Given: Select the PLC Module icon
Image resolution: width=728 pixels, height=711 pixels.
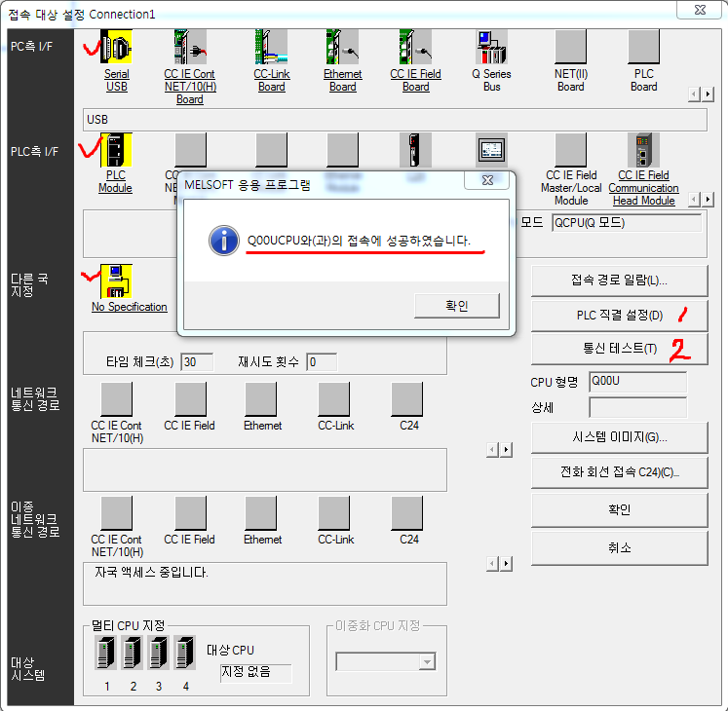Looking at the screenshot, I should 116,150.
